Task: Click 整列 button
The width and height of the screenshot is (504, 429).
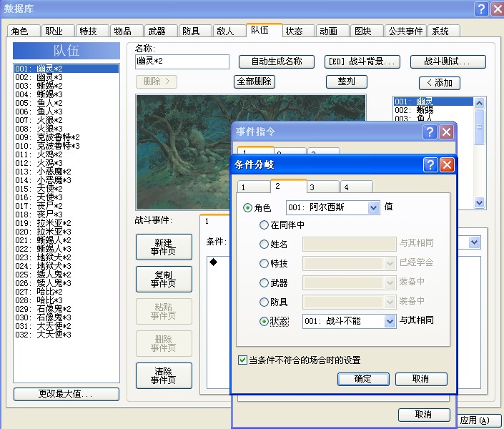Action: pyautogui.click(x=347, y=82)
